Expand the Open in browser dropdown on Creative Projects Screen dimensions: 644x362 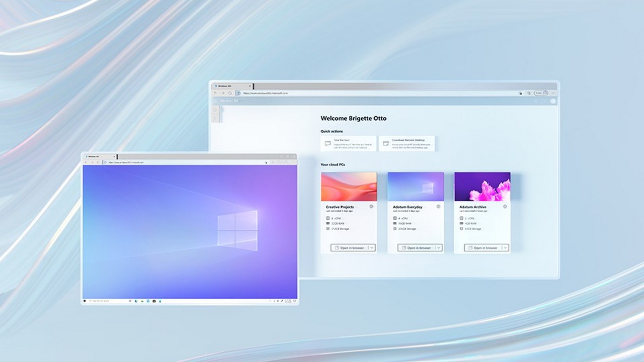pos(371,247)
